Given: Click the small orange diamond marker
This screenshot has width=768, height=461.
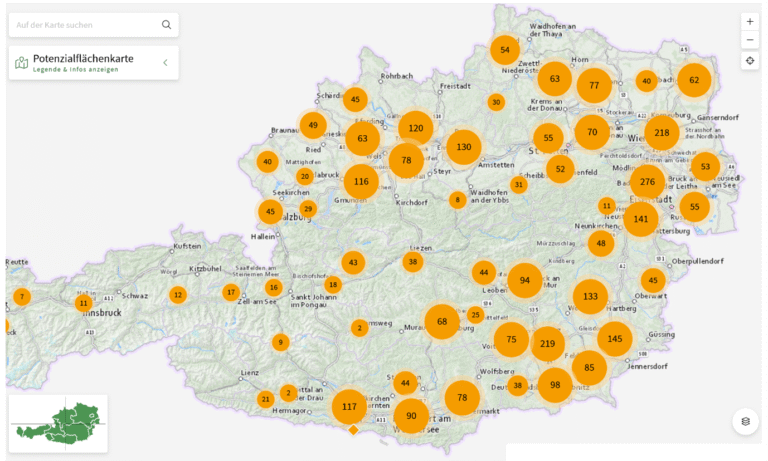Looking at the screenshot, I should [x=352, y=430].
